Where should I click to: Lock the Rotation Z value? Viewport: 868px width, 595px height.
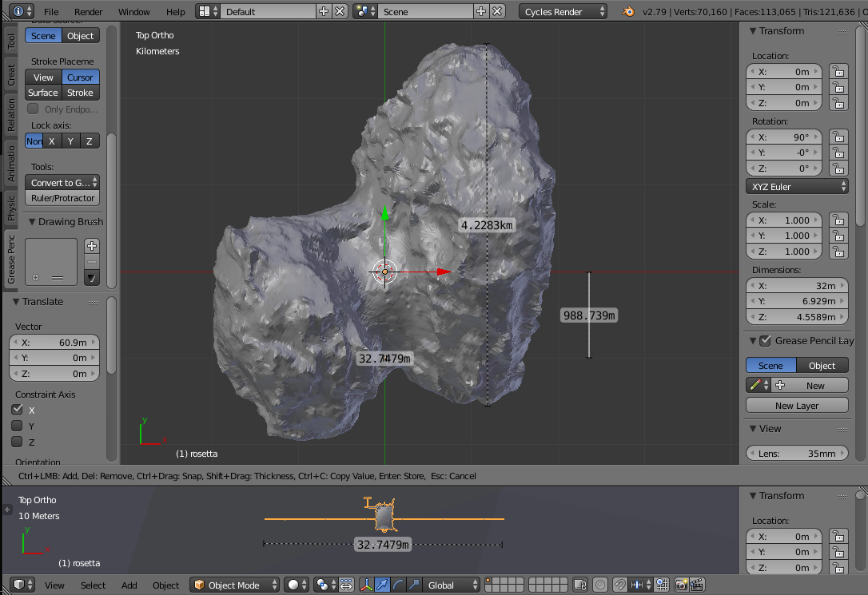[x=838, y=168]
